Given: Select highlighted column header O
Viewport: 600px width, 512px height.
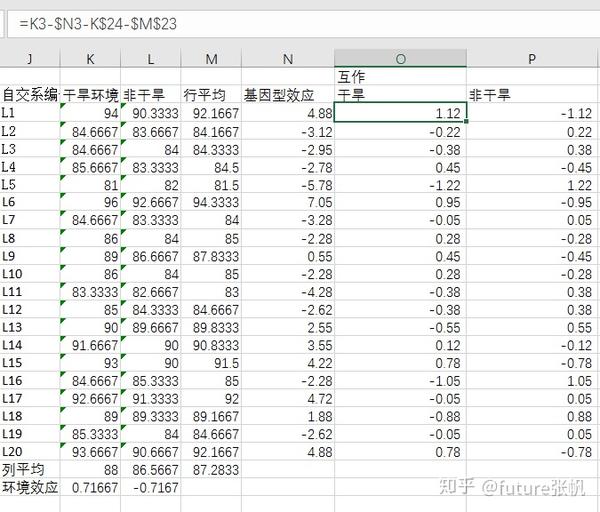Looking at the screenshot, I should (x=400, y=59).
